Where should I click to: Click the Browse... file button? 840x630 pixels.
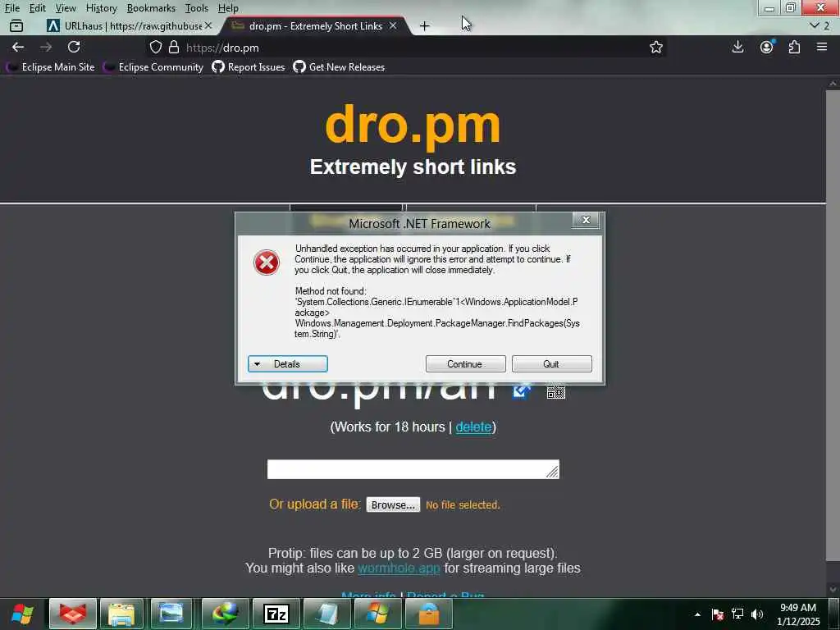[393, 504]
